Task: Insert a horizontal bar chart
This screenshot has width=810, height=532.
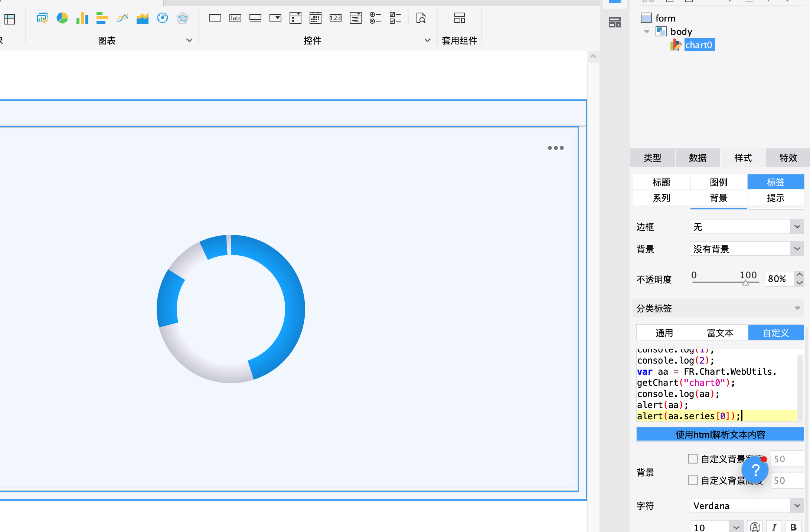Action: tap(102, 18)
